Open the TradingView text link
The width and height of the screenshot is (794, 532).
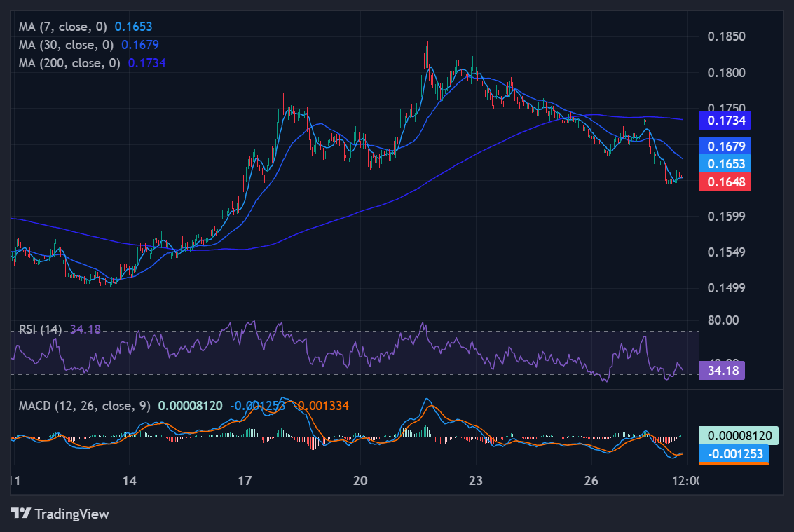(x=71, y=514)
